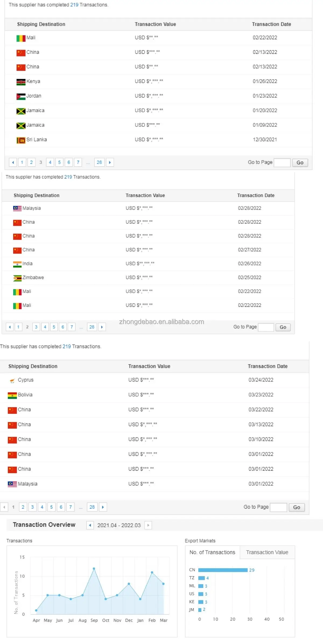Open page 5 in the table listing Zimbabwe

[54, 327]
